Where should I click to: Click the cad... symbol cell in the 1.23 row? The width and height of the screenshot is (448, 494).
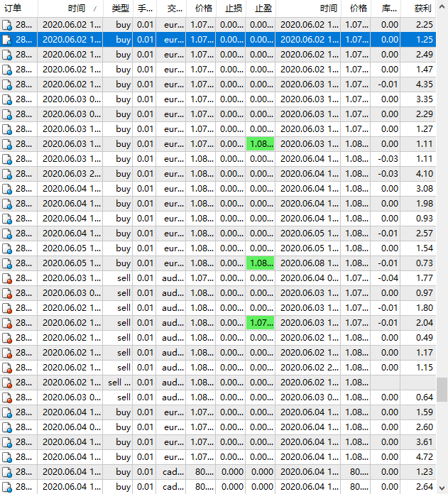[x=171, y=472]
